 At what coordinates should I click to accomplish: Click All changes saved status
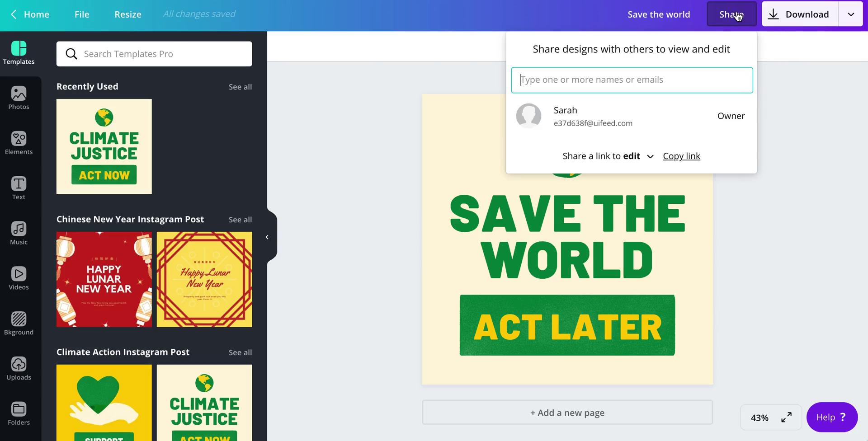pyautogui.click(x=199, y=14)
